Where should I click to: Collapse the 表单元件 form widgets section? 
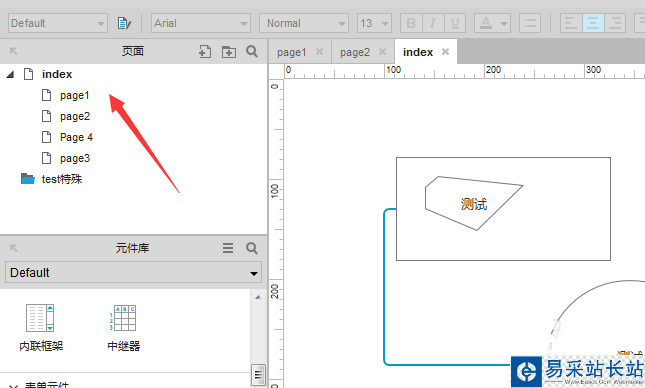(14, 386)
